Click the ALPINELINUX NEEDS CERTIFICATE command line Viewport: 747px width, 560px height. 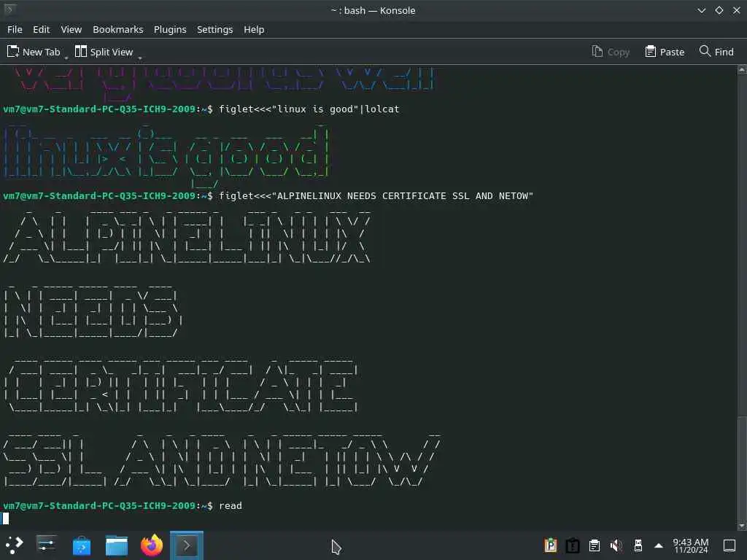376,196
